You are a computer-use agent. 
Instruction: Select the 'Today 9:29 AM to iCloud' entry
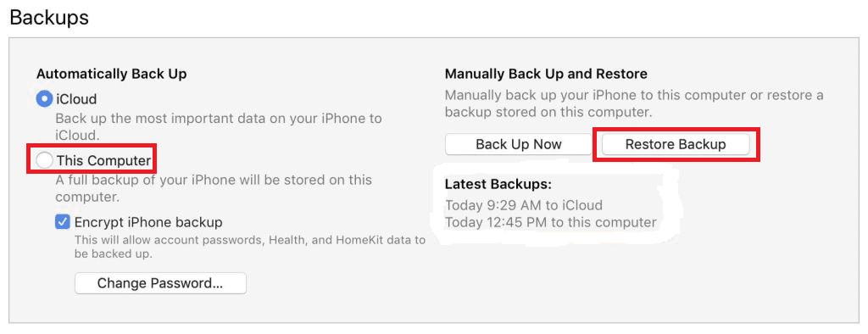524,205
